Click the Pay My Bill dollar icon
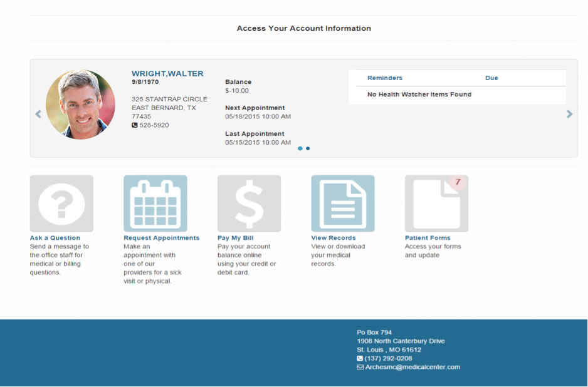The image size is (588, 387). point(249,204)
